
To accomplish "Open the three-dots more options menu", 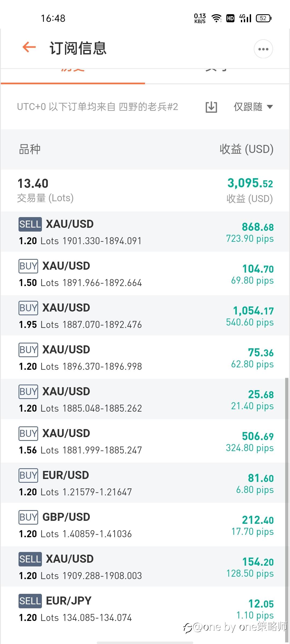I will 263,49.
